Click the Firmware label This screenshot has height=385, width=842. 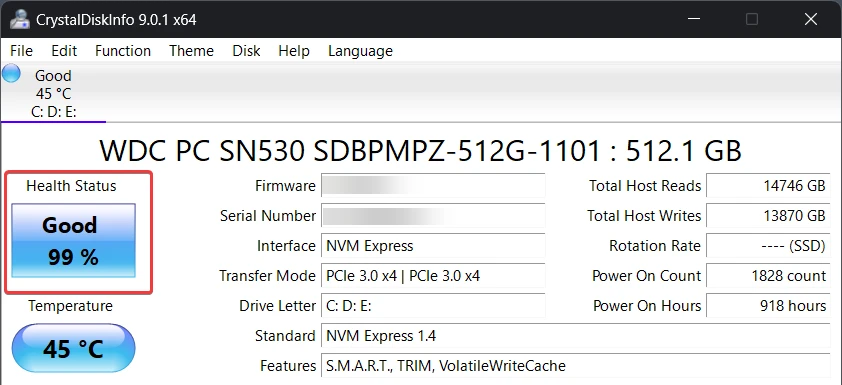point(285,186)
